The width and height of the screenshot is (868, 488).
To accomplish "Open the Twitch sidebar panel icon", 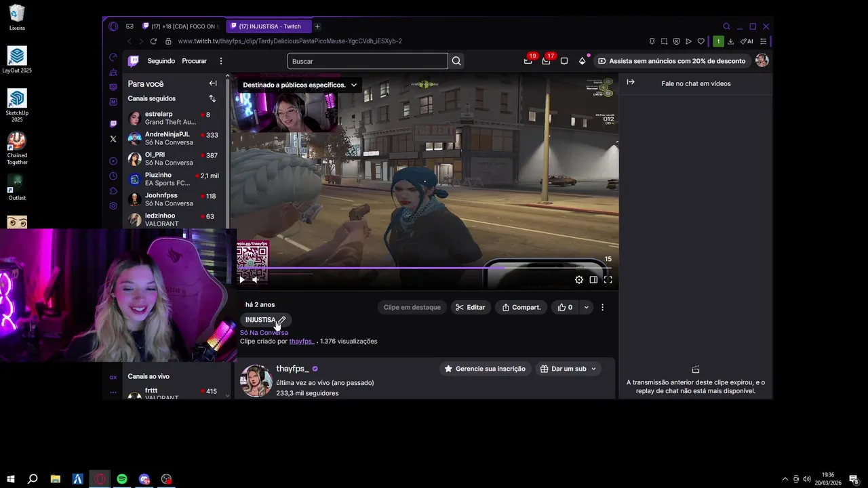I will [x=113, y=123].
